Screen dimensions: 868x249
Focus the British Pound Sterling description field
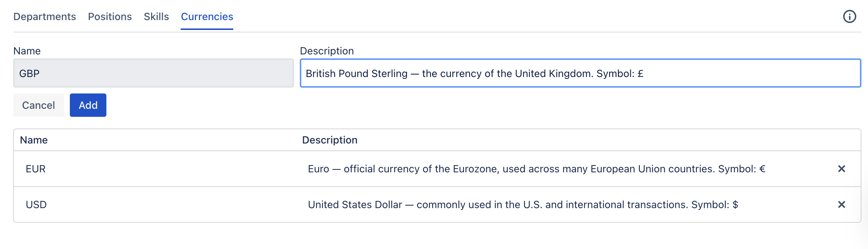tap(580, 73)
